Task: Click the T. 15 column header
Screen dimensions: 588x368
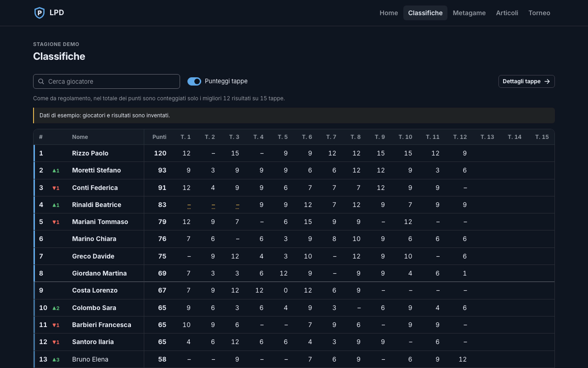Action: pyautogui.click(x=542, y=137)
